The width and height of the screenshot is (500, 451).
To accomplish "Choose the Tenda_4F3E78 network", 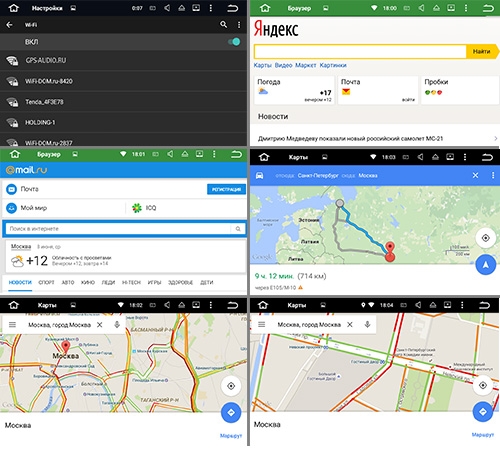I will coord(123,102).
